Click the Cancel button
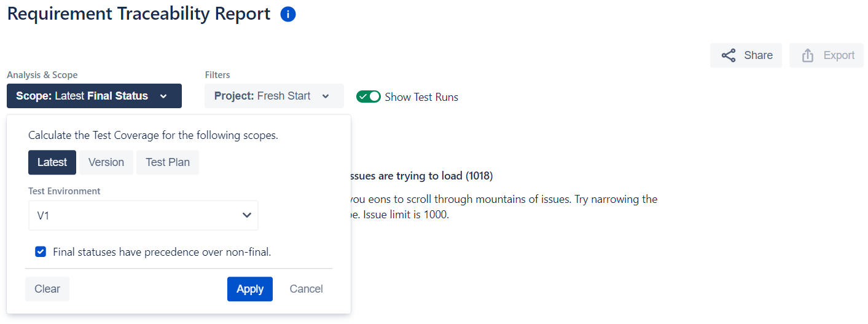This screenshot has width=868, height=324. pyautogui.click(x=306, y=289)
